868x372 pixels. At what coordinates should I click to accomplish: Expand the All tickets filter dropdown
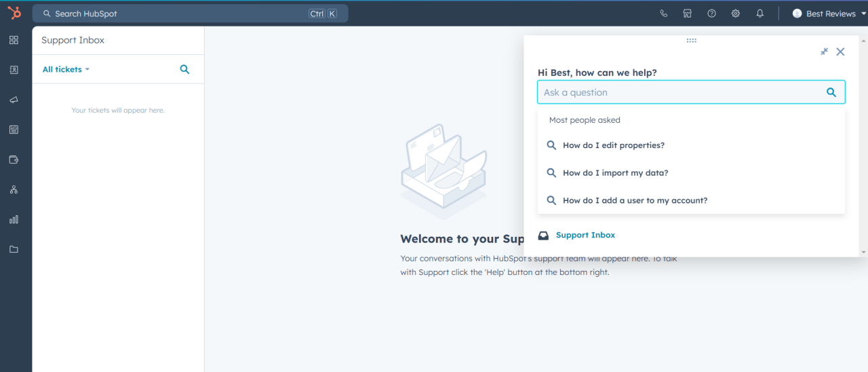(x=66, y=69)
